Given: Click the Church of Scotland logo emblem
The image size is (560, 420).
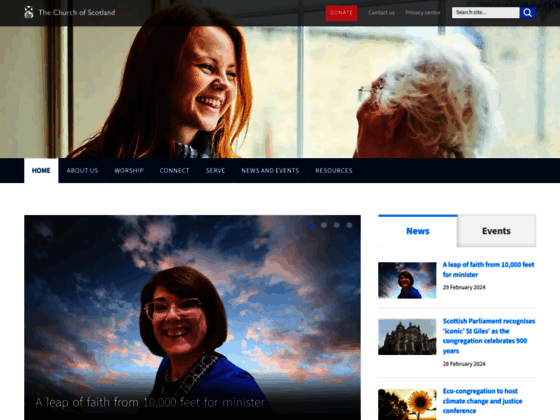Looking at the screenshot, I should [29, 12].
